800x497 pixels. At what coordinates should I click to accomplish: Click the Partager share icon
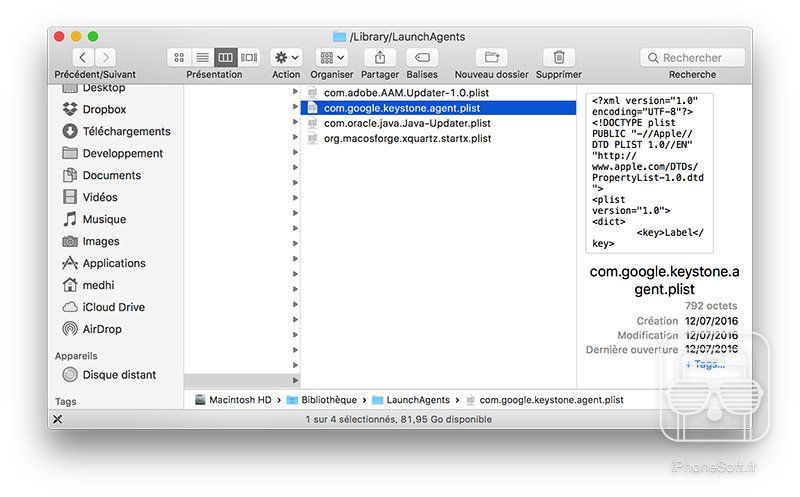pos(380,58)
